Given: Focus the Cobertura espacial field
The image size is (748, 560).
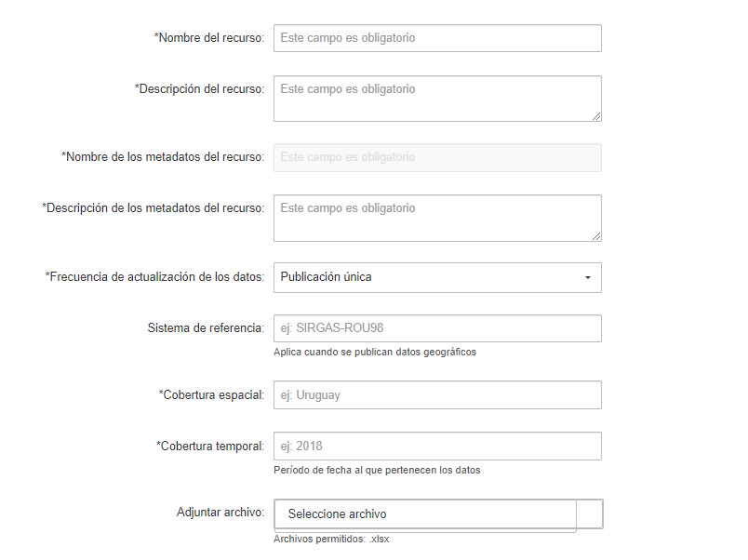Looking at the screenshot, I should click(x=437, y=395).
